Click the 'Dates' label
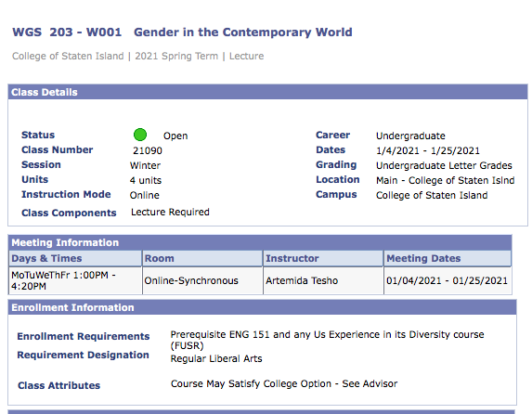 pyautogui.click(x=331, y=149)
